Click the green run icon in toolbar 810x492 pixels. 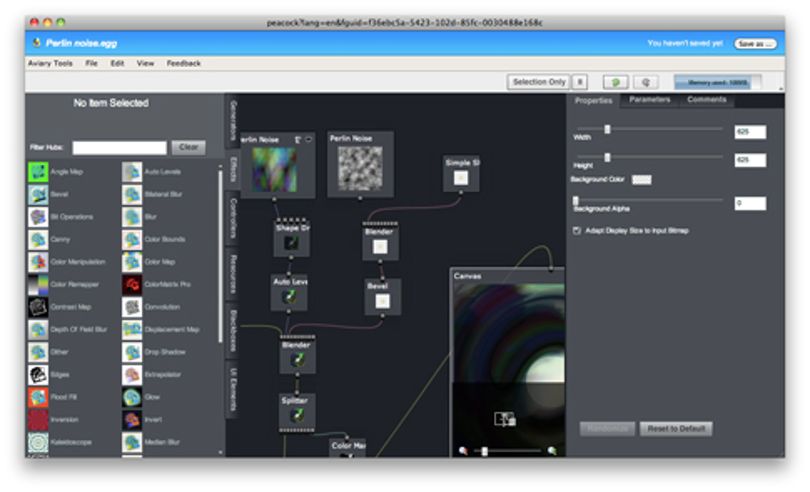[615, 82]
